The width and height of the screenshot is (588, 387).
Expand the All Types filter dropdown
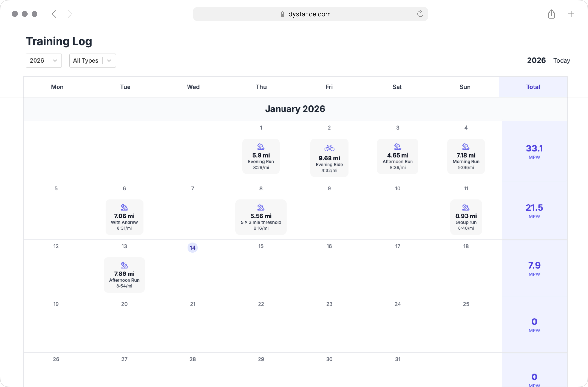92,60
